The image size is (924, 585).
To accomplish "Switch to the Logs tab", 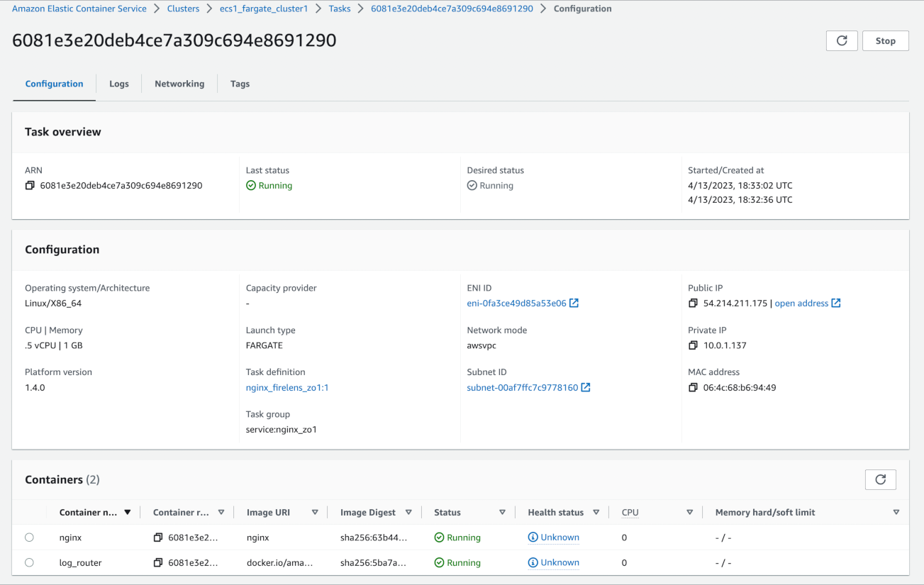I will click(x=119, y=84).
